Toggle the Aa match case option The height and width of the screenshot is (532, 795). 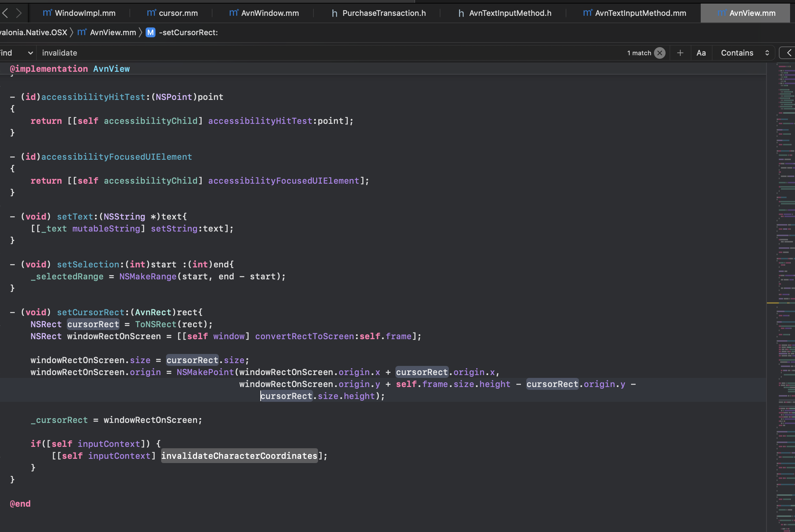[x=701, y=53]
